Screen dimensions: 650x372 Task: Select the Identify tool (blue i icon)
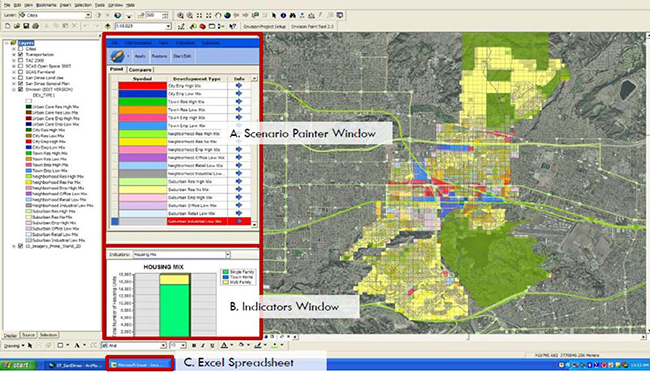pos(283,15)
